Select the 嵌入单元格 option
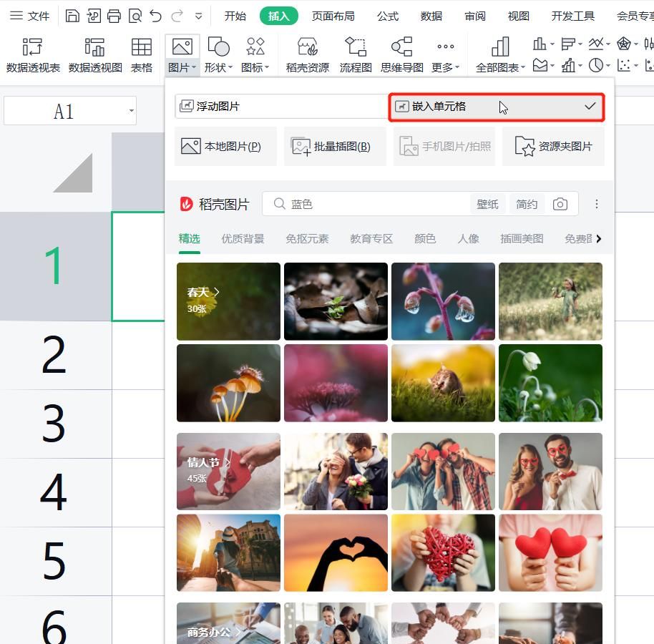Viewport: 654px width, 644px height. coord(497,107)
